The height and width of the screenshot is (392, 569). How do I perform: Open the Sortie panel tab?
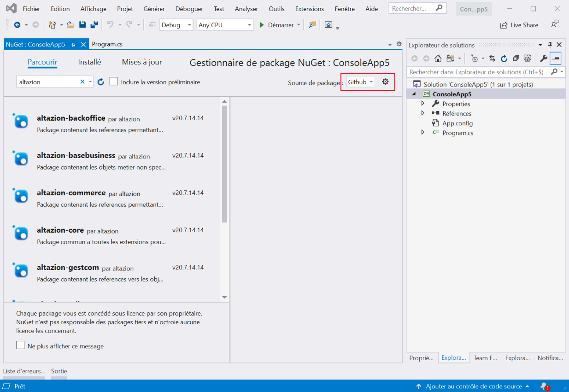click(x=59, y=371)
